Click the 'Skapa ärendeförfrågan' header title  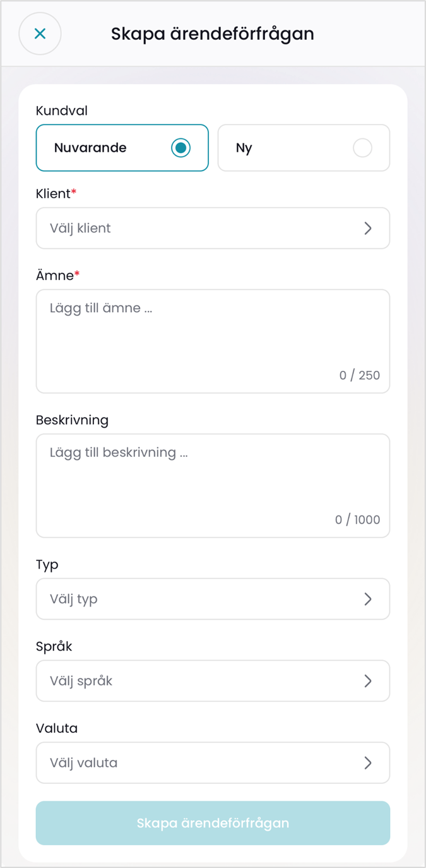point(213,33)
